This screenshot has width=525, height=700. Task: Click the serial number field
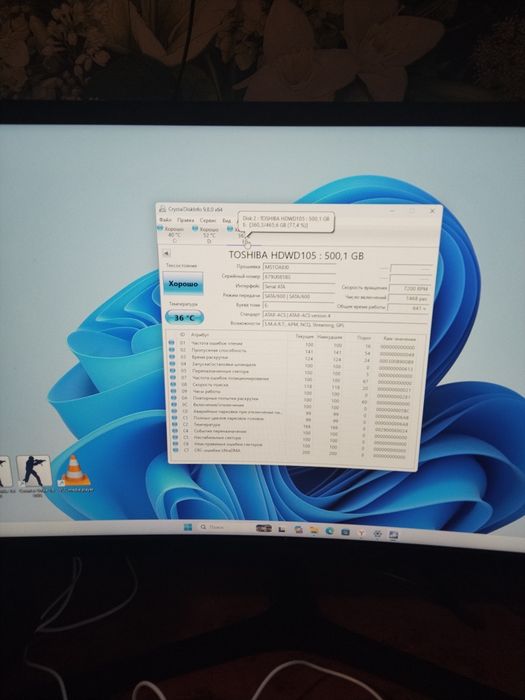click(x=299, y=277)
